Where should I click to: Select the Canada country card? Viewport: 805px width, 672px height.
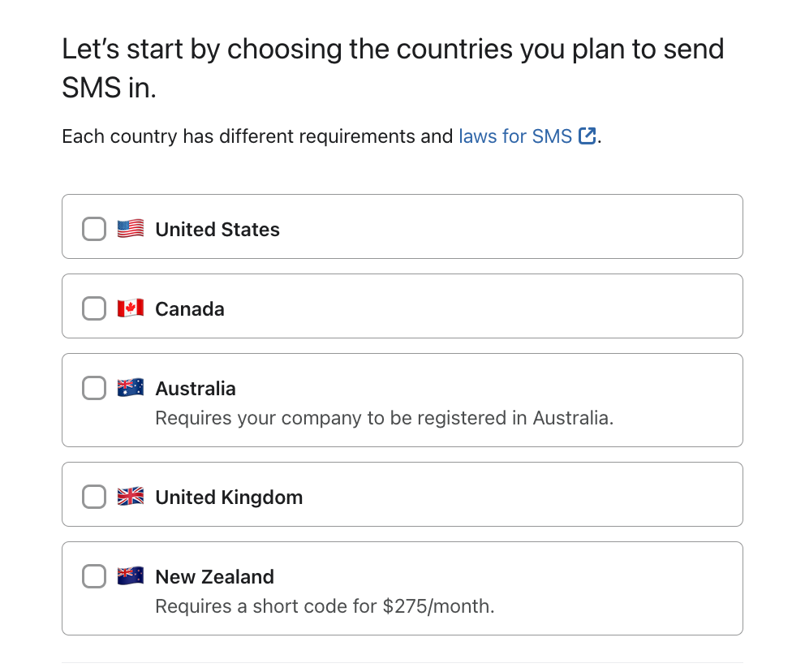(402, 306)
